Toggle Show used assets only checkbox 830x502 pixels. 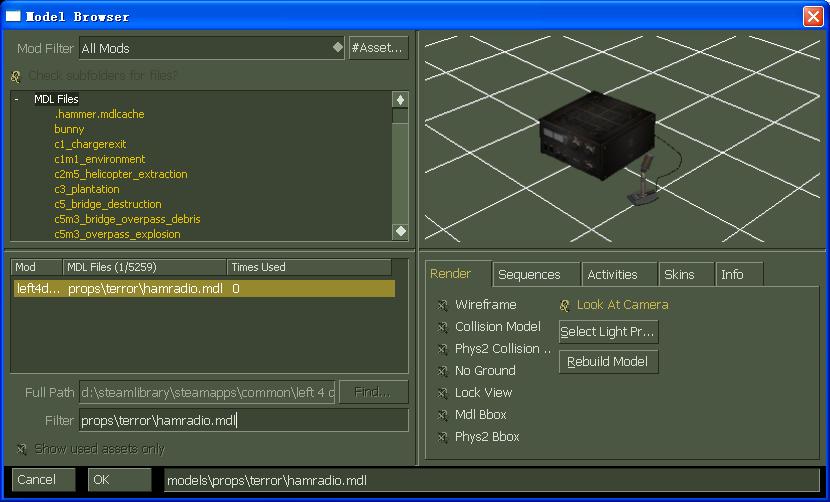point(21,449)
